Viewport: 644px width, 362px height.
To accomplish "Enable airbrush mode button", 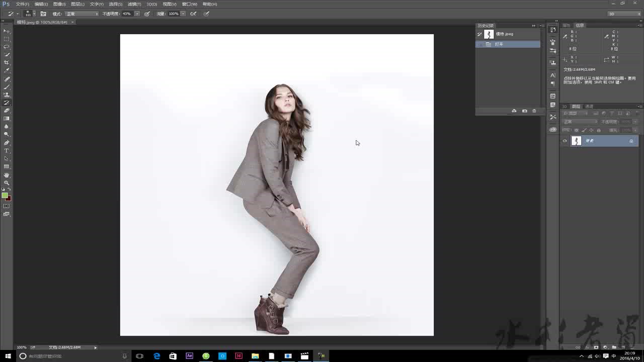I will coord(193,14).
